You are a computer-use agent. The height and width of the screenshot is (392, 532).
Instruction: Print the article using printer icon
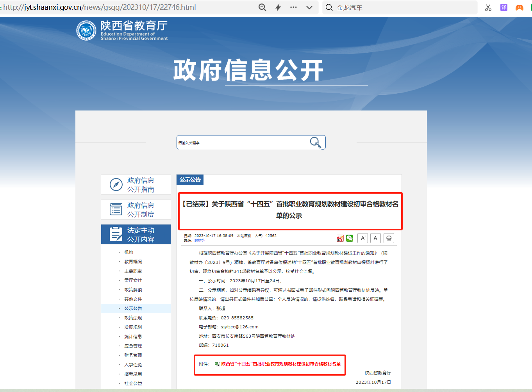pos(389,238)
